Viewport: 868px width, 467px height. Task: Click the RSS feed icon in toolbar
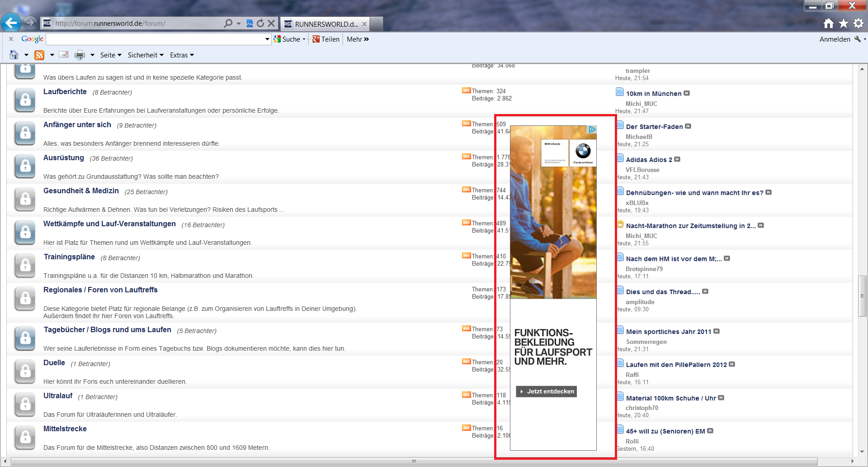39,55
